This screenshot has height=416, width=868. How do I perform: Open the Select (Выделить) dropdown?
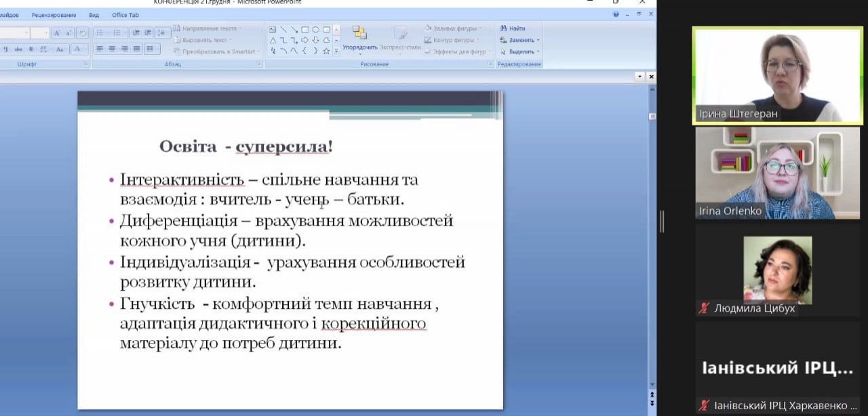pyautogui.click(x=521, y=51)
